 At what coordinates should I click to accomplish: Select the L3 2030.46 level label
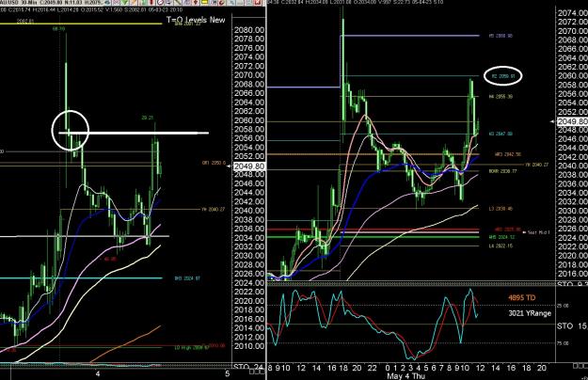[x=501, y=209]
